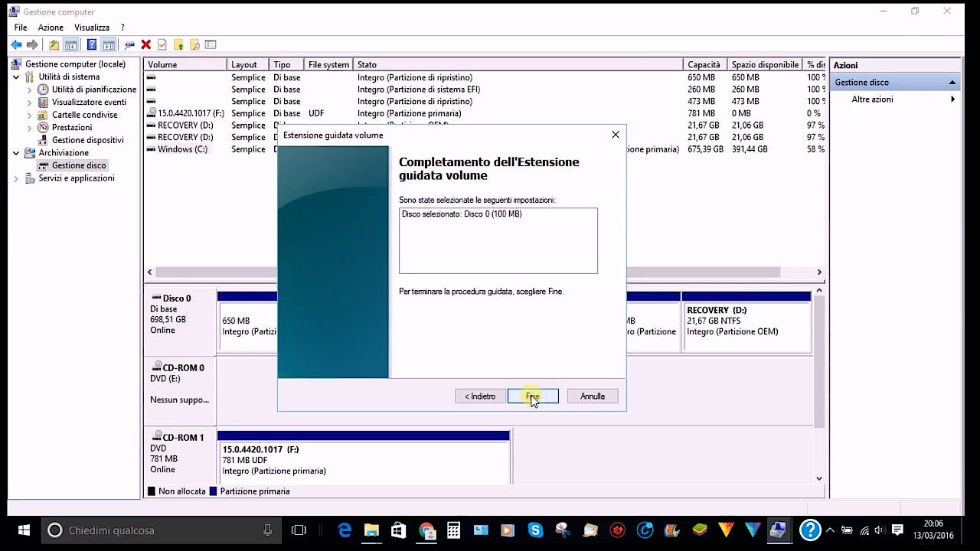Click the toolbar folder with green up-arrow
The width and height of the screenshot is (980, 551).
click(178, 45)
